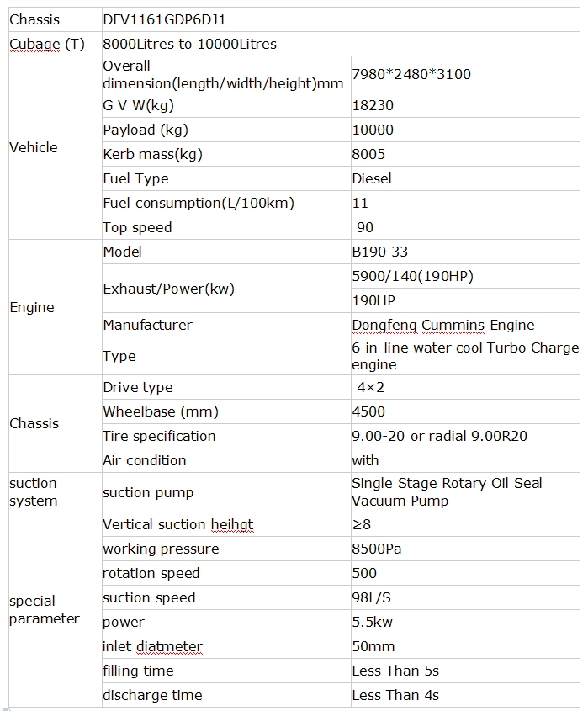Click the engine model B190 33 cell
Screen dimensions: 588x711
pos(465,252)
